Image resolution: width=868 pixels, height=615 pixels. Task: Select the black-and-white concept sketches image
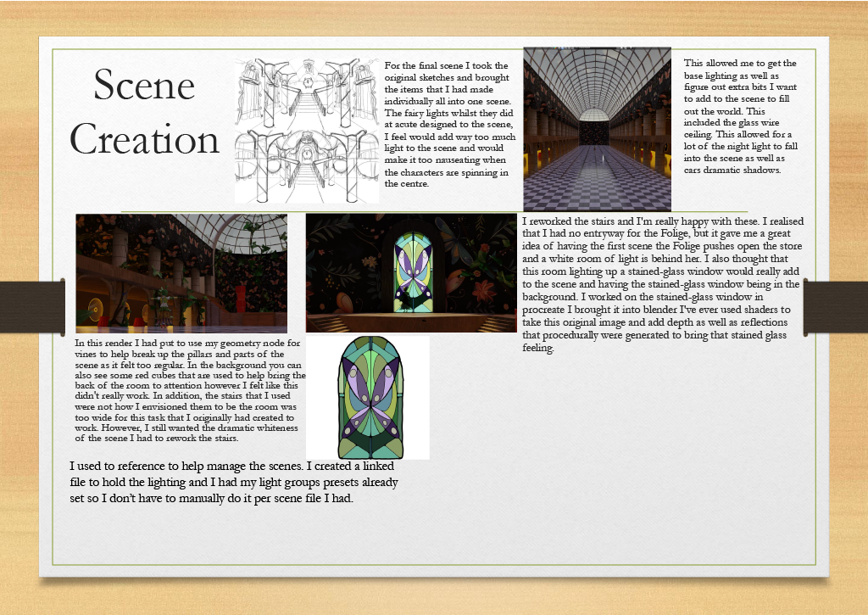click(x=307, y=130)
